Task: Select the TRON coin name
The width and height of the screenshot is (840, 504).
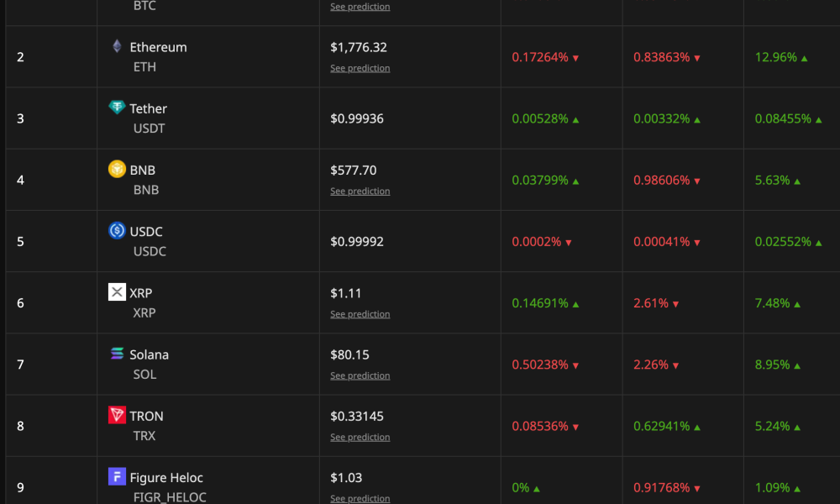Action: [x=146, y=416]
